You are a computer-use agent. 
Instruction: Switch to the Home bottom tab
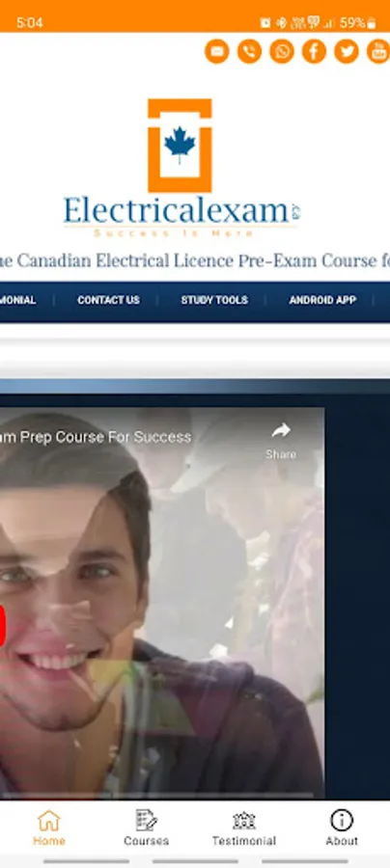(48, 827)
